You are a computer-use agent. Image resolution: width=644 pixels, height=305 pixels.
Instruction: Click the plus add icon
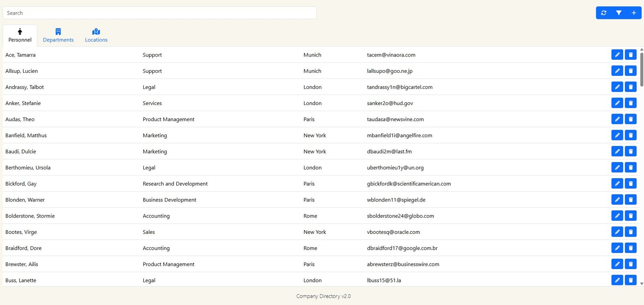click(634, 13)
